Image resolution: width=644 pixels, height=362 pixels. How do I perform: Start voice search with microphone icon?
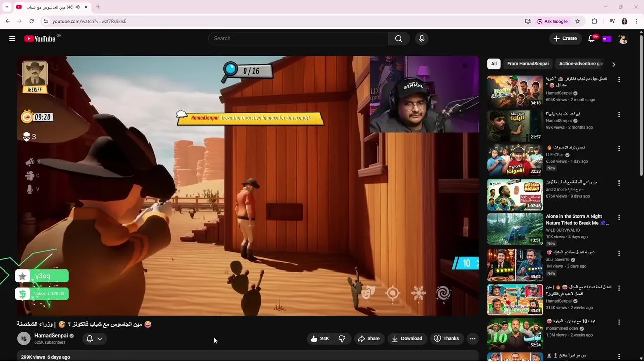[x=422, y=39]
